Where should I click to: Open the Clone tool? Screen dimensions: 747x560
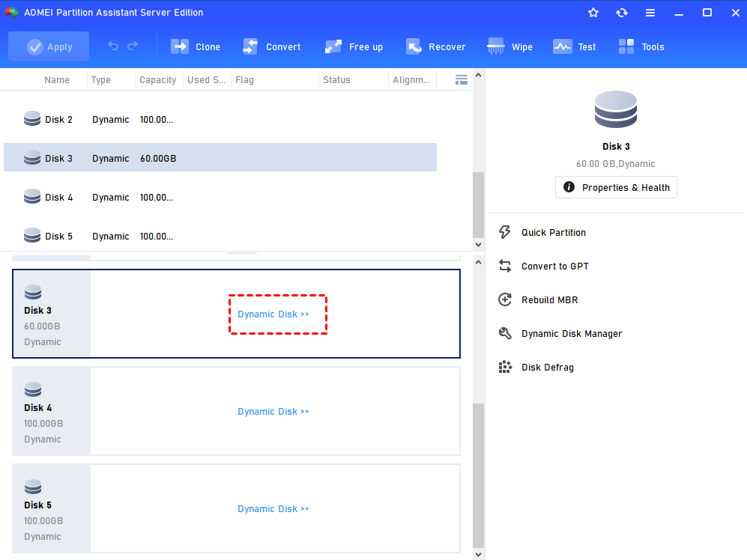pos(196,46)
